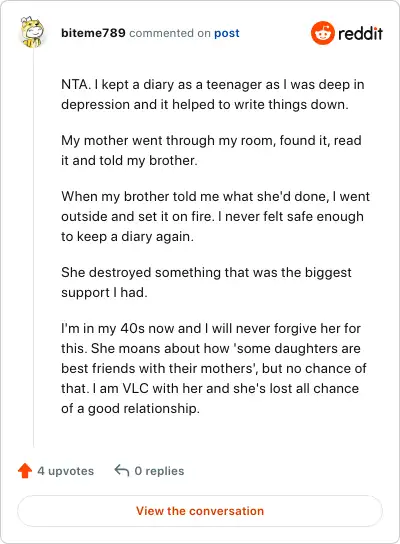The image size is (400, 544).
Task: Click the paragraph starting 'My mother went through'
Action: pyautogui.click(x=211, y=150)
